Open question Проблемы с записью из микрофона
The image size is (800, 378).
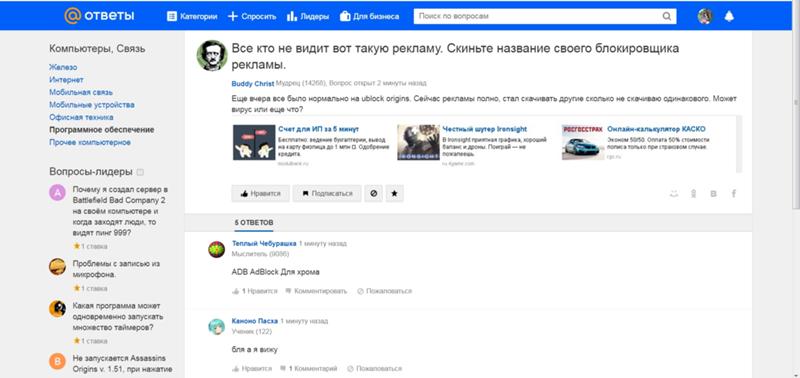pyautogui.click(x=116, y=269)
